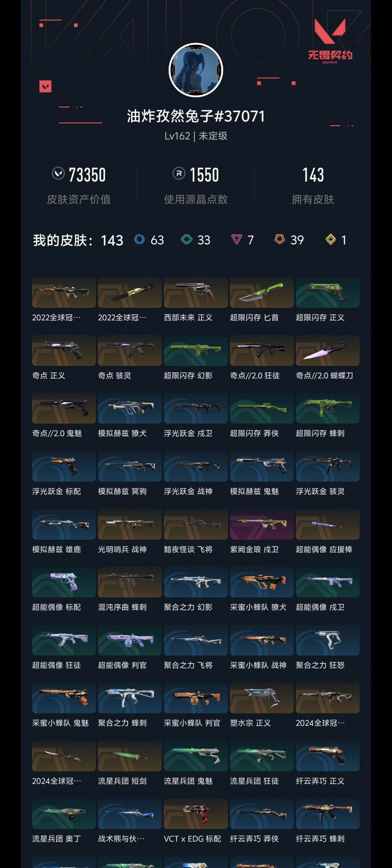Select the 奇点//2.0 蝴蝶刀 skin
Viewport: 392px width, 868px height.
pyautogui.click(x=328, y=351)
